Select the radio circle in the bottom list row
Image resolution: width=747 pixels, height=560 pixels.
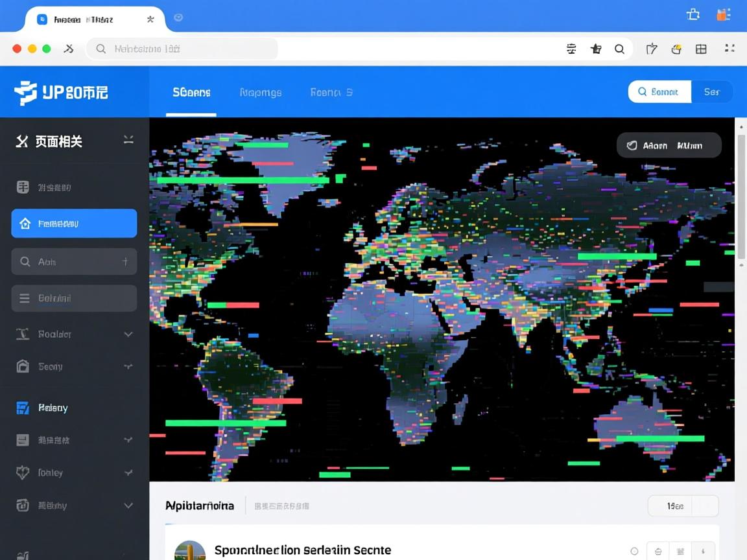pyautogui.click(x=634, y=551)
